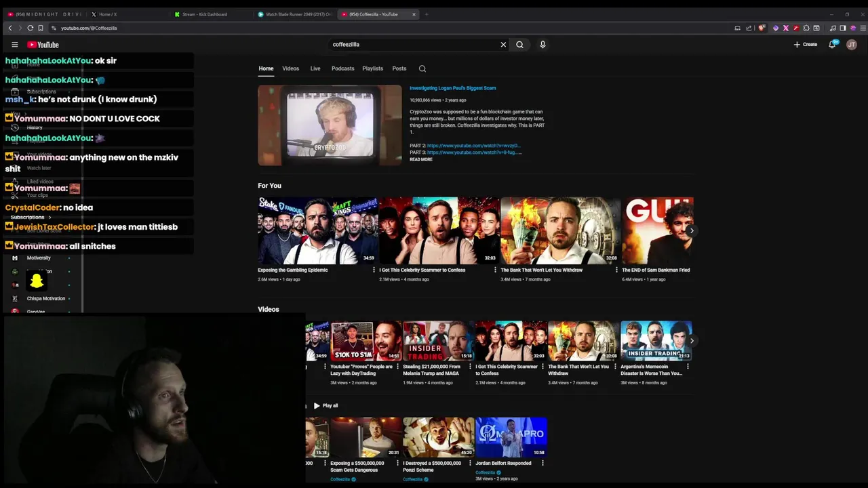Select the channel Home tab
The image size is (868, 488).
point(266,68)
